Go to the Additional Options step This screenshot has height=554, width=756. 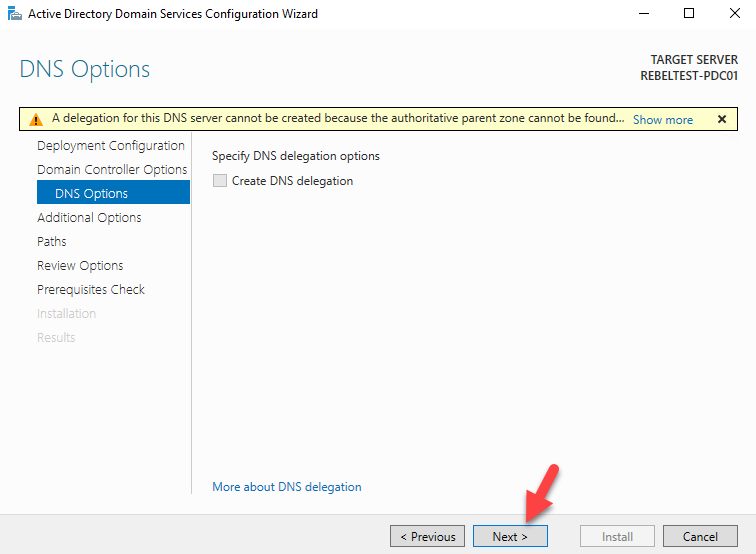point(89,217)
